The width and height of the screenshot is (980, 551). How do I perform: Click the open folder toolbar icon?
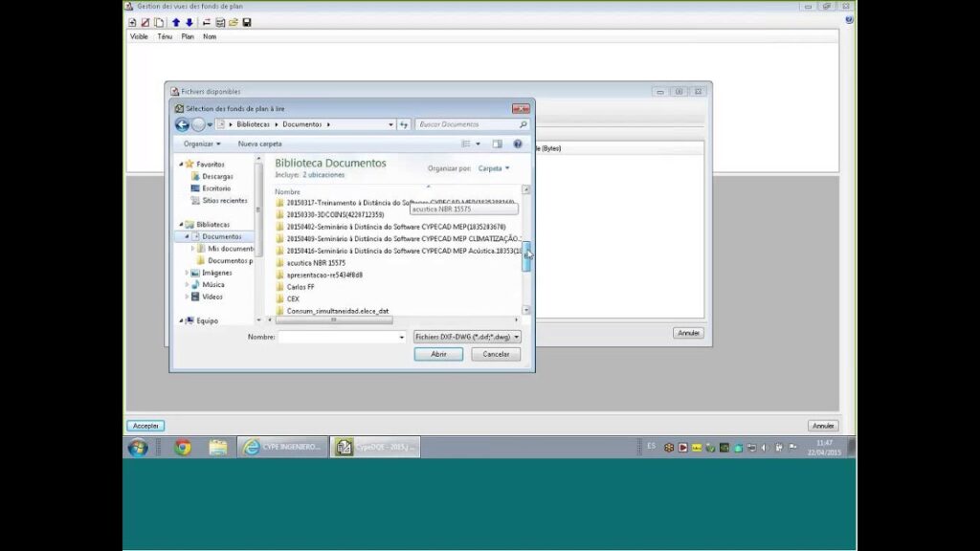click(x=234, y=22)
